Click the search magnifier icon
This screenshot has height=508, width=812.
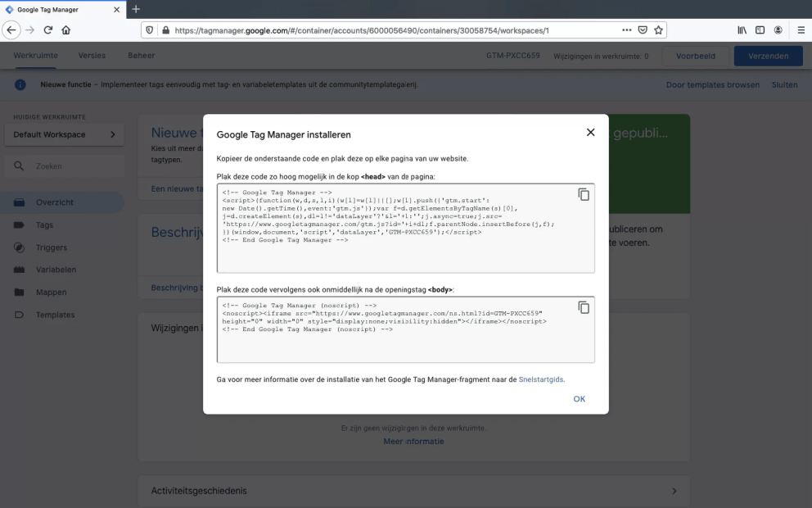tap(19, 166)
